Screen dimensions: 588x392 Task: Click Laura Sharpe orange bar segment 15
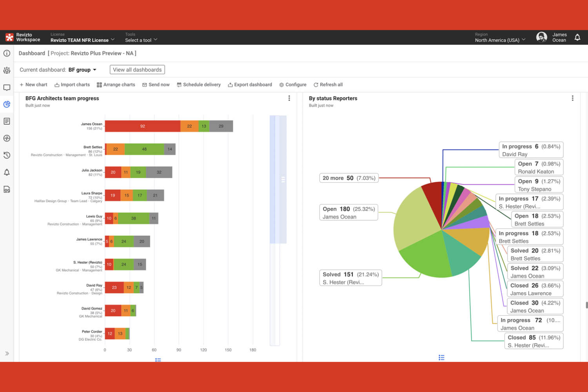pyautogui.click(x=127, y=195)
